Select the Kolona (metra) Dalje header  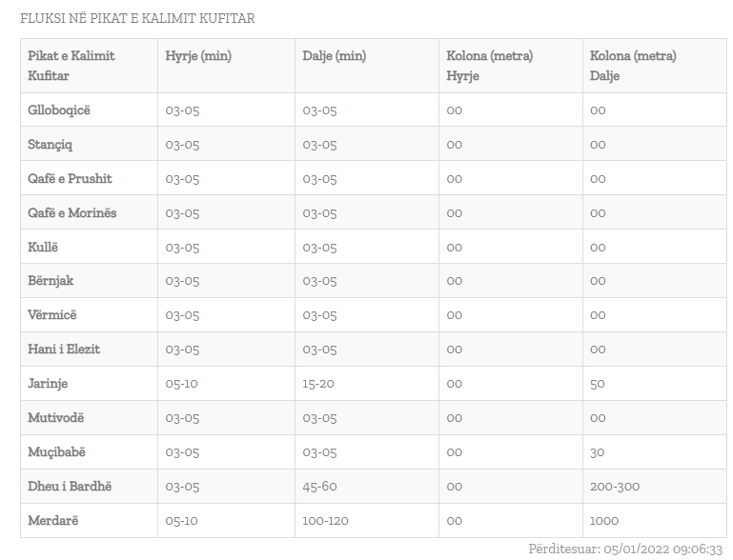click(x=633, y=66)
